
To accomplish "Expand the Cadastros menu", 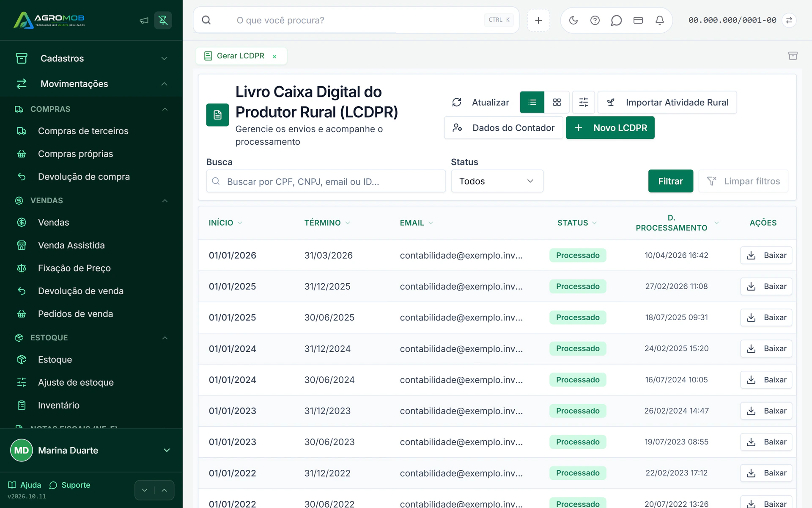I will pos(91,58).
